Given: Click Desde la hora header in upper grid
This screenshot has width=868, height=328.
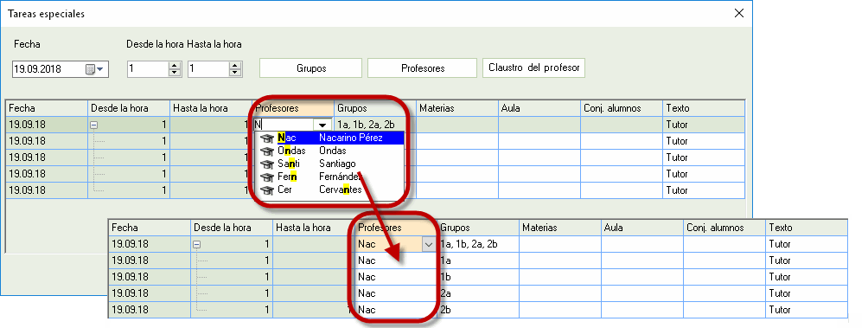Looking at the screenshot, I should point(129,108).
